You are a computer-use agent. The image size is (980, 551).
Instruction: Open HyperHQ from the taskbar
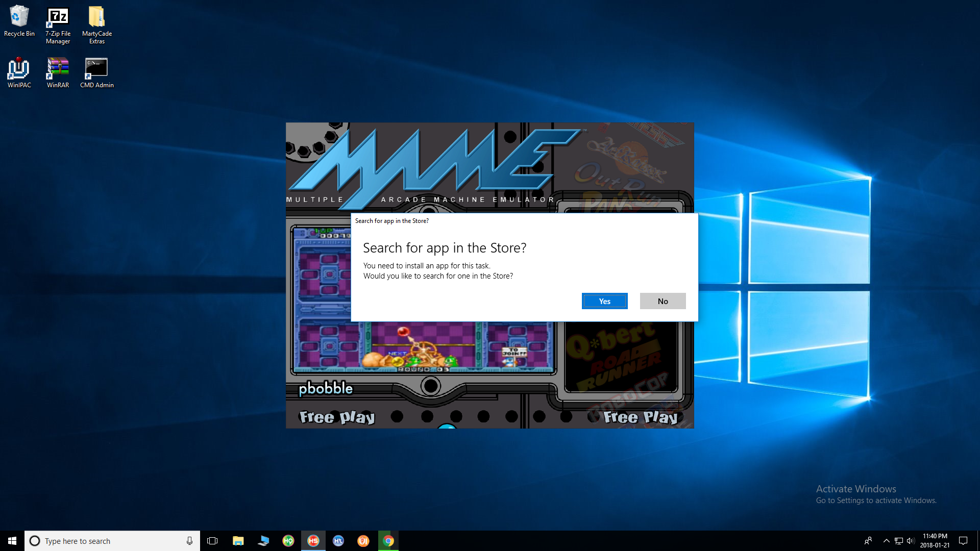288,540
